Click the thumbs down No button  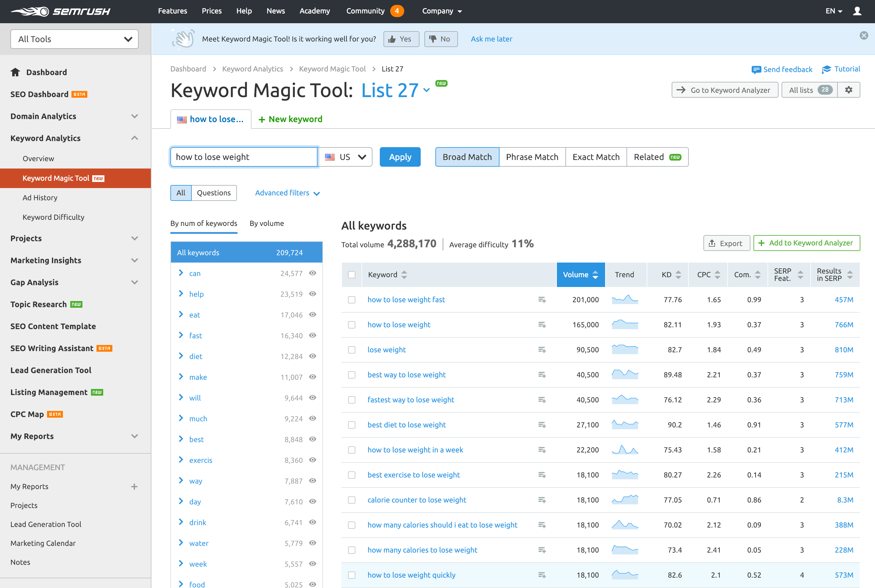[441, 39]
